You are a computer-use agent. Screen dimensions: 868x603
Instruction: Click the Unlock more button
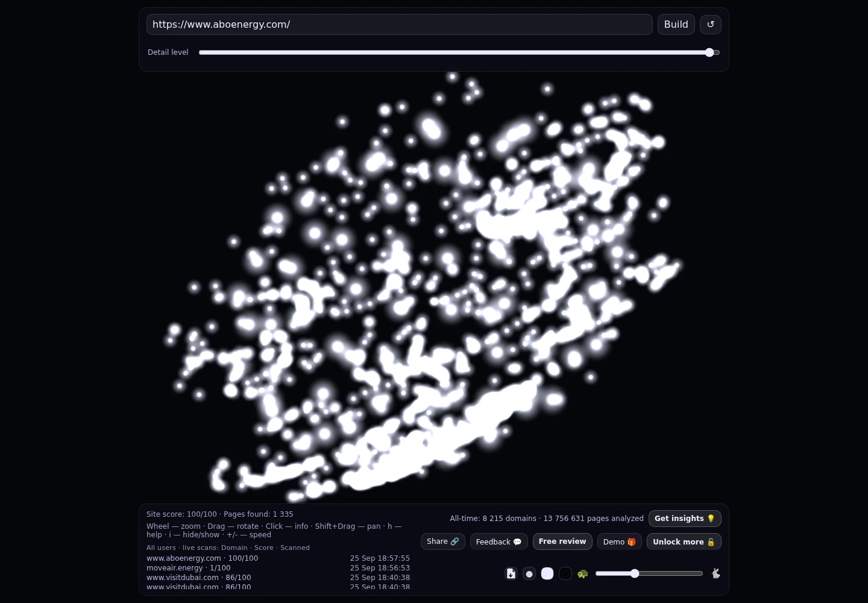[684, 541]
